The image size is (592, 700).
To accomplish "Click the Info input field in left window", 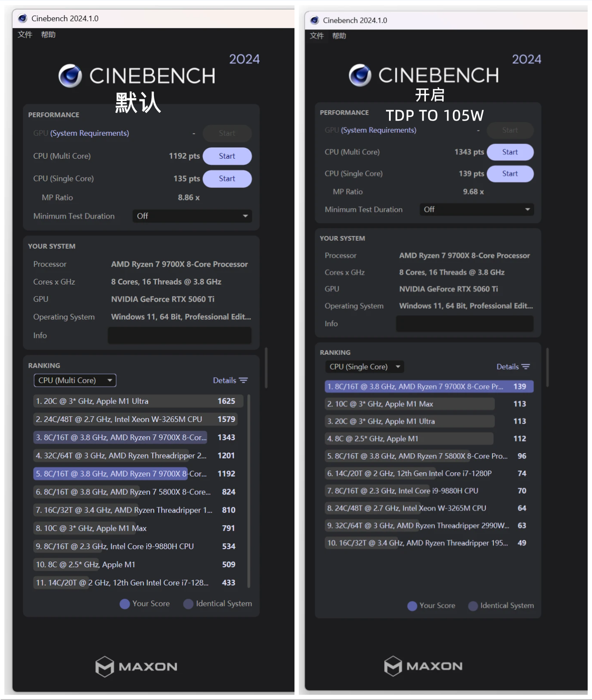I will point(180,335).
